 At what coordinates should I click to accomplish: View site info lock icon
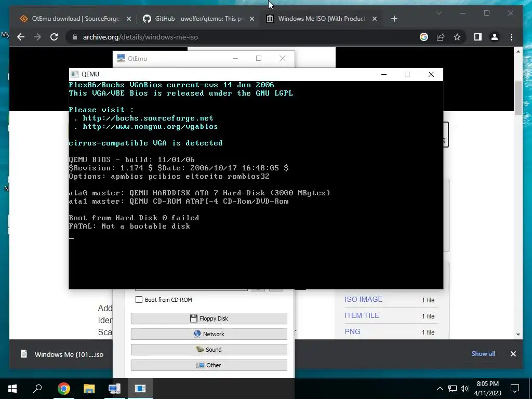tap(75, 37)
